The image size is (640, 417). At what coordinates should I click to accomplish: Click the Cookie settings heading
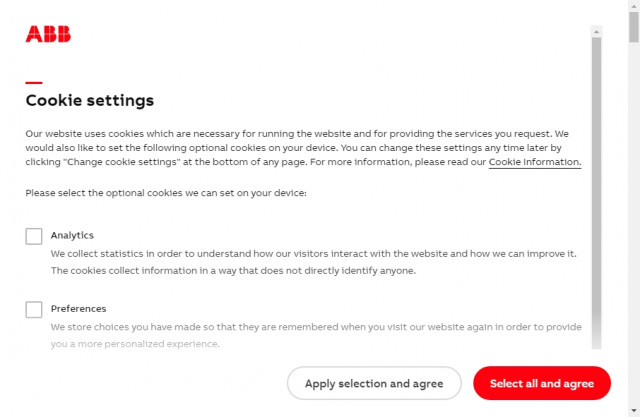(x=90, y=100)
